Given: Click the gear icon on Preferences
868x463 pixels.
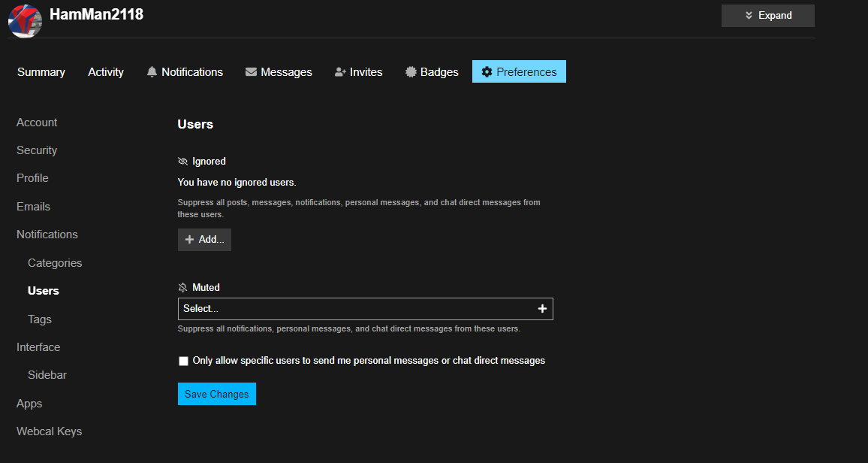Looking at the screenshot, I should click(489, 71).
